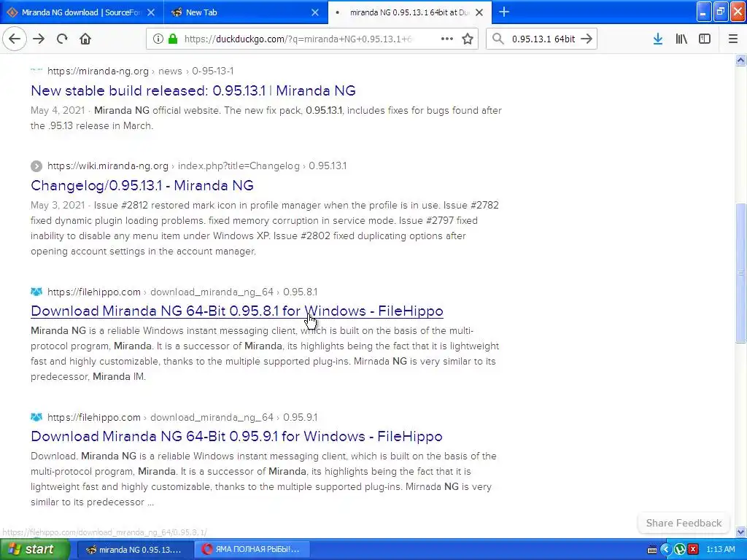
Task: Open the Windows Start menu
Action: [x=34, y=549]
